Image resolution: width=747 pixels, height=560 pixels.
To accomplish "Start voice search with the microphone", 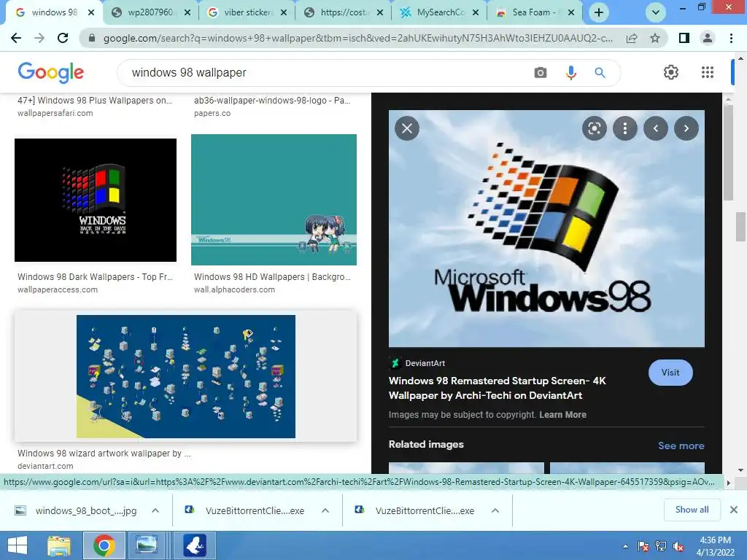I will pyautogui.click(x=570, y=73).
